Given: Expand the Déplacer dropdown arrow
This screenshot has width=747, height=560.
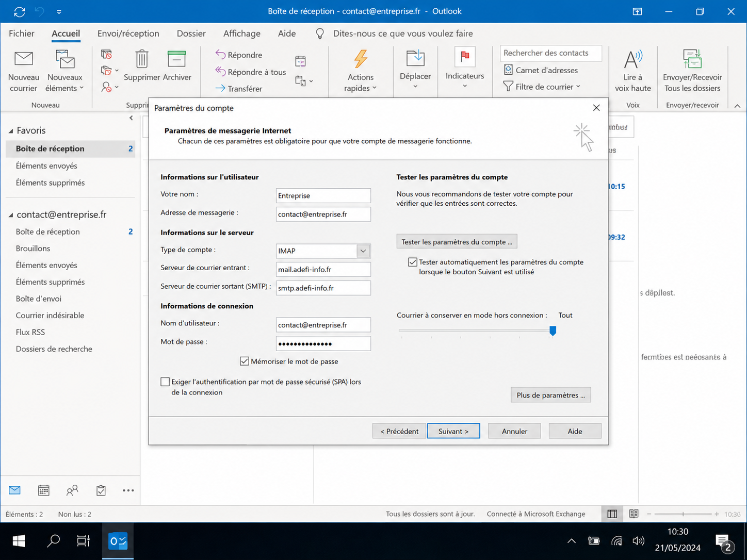Looking at the screenshot, I should pos(415,87).
